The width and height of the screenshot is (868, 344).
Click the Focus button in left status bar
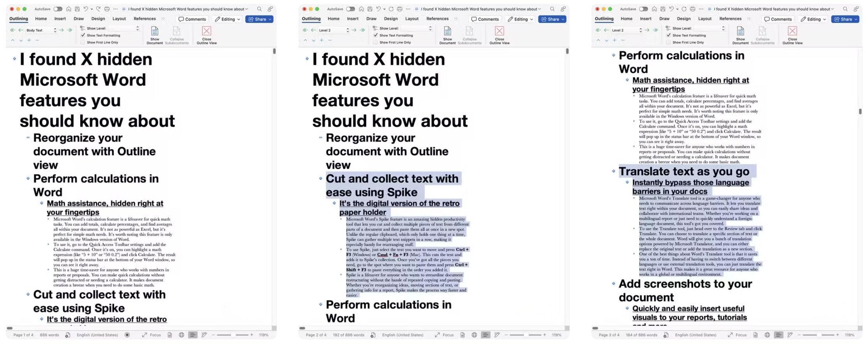[152, 335]
